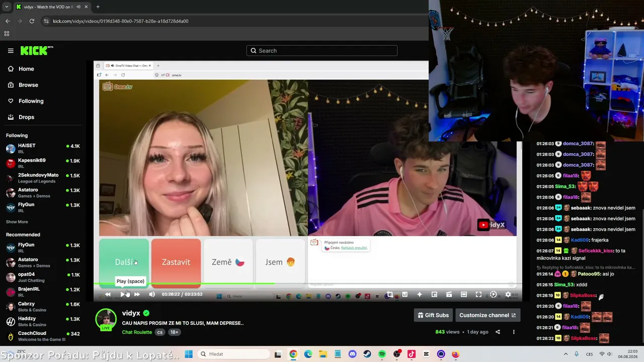Open Chrome from the taskbar
Viewport: 644px width, 362px height.
tap(293, 354)
